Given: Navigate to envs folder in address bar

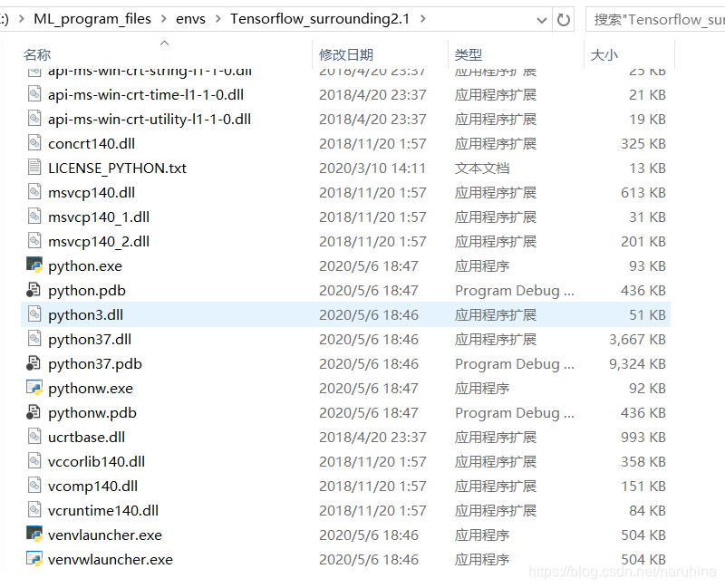Looking at the screenshot, I should pos(190,19).
